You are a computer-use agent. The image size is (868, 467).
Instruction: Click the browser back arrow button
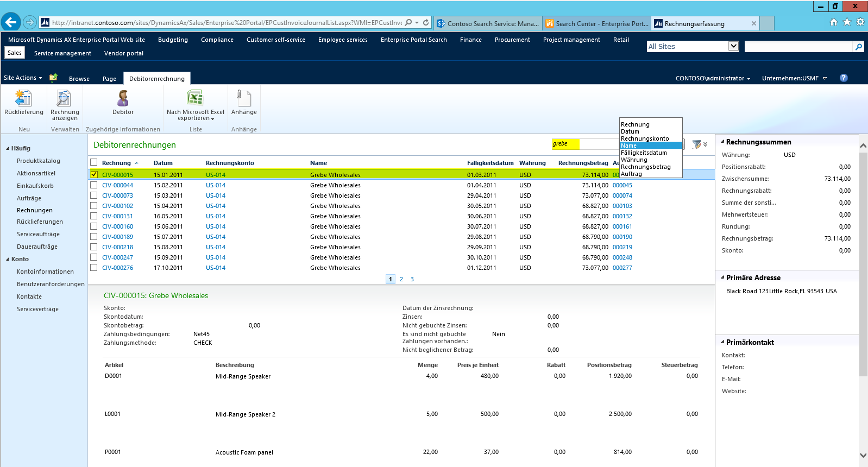(11, 22)
